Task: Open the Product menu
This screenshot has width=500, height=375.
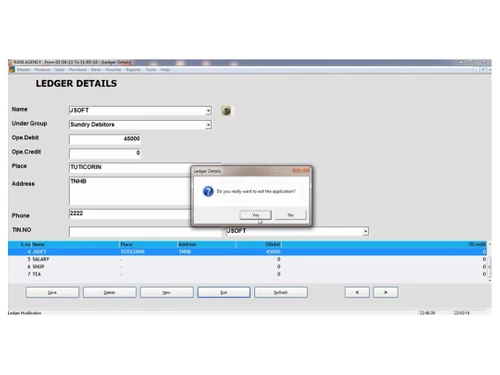Action: tap(42, 70)
